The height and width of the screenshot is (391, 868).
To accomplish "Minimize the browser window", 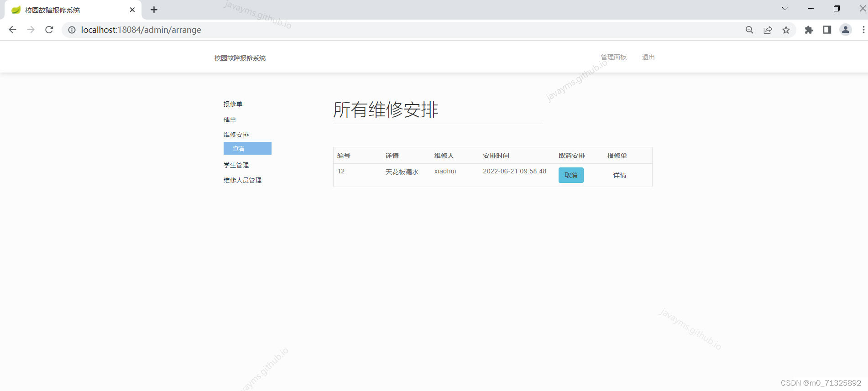I will point(810,9).
